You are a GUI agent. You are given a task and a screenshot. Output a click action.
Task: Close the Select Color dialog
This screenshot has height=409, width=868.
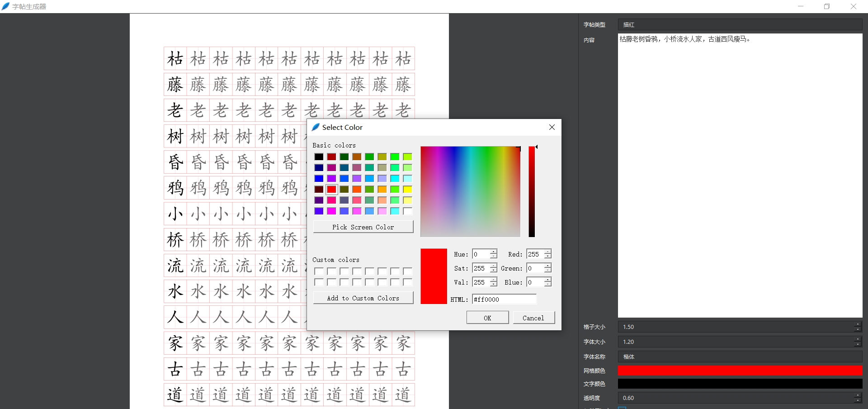552,127
